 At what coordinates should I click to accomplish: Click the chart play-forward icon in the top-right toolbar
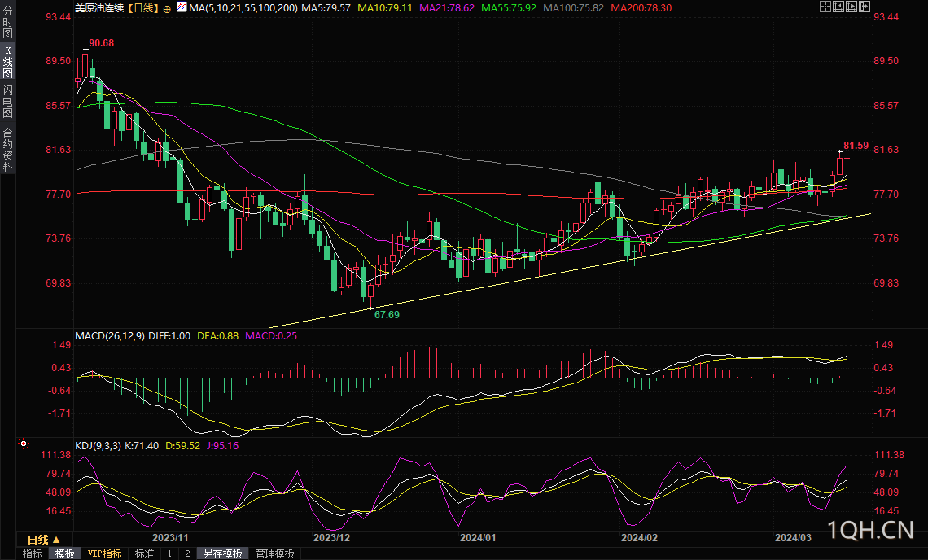[851, 7]
